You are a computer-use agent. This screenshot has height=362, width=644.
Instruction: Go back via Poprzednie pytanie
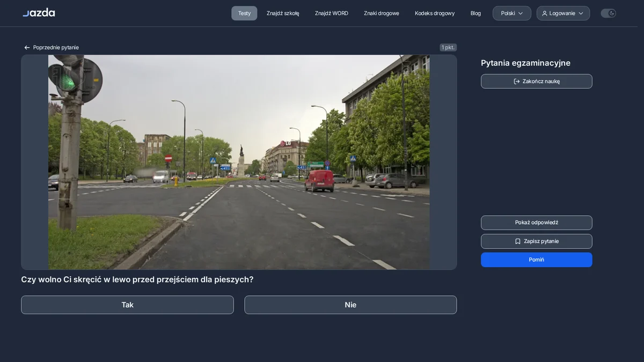click(52, 48)
